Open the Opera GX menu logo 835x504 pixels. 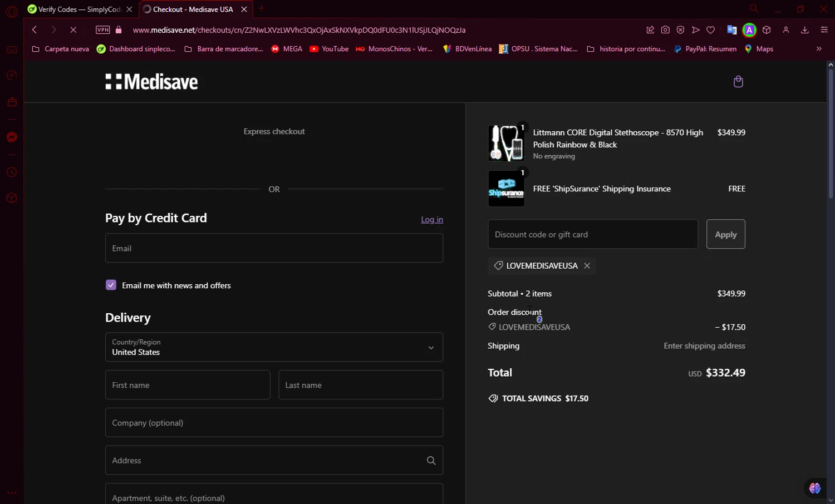coord(12,12)
